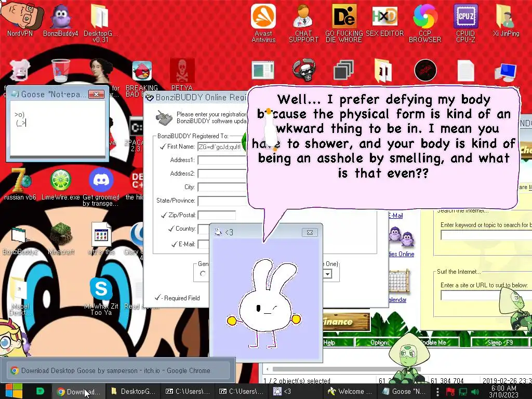Screen dimensions: 532x399
Task: Click the Goose Not-epad text area
Action: (x=57, y=128)
